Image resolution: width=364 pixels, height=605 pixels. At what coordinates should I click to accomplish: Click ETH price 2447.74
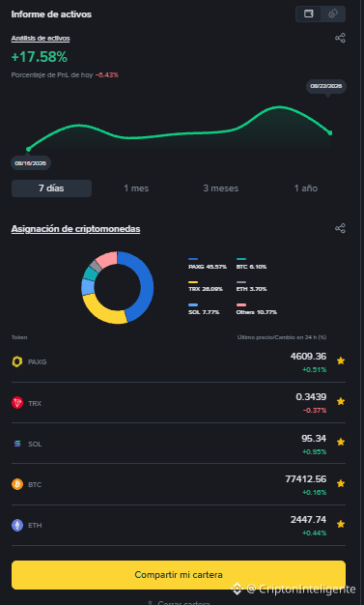pyautogui.click(x=308, y=520)
